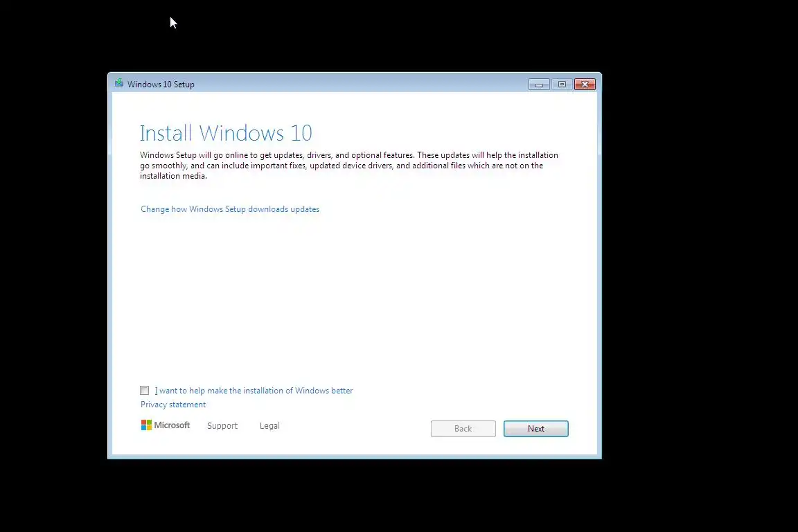
Task: Enable help make installation of Windows better checkbox
Action: pyautogui.click(x=145, y=391)
